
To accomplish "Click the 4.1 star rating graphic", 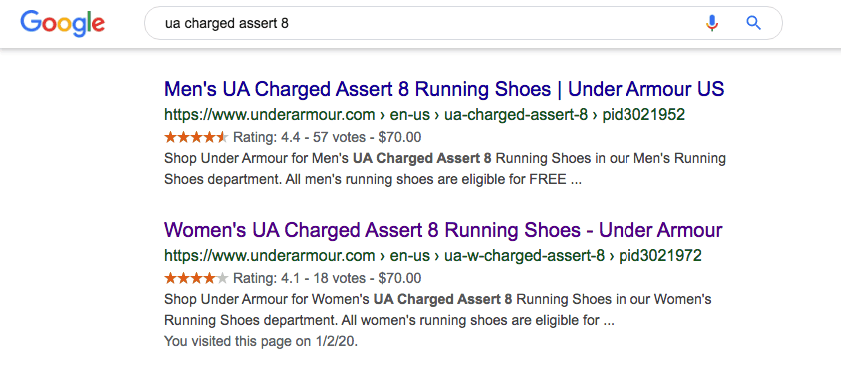I will pos(196,278).
